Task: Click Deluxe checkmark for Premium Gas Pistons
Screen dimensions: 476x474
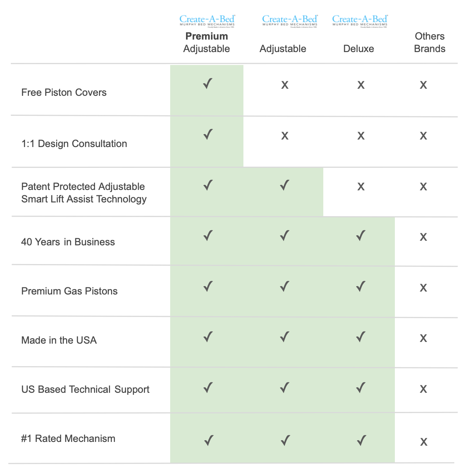Action: pos(361,287)
